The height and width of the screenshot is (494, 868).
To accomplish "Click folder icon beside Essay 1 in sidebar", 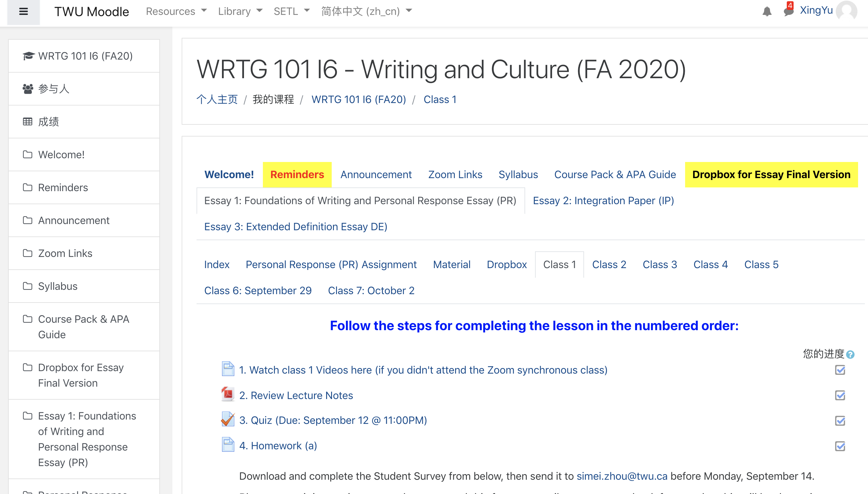I will pos(28,415).
